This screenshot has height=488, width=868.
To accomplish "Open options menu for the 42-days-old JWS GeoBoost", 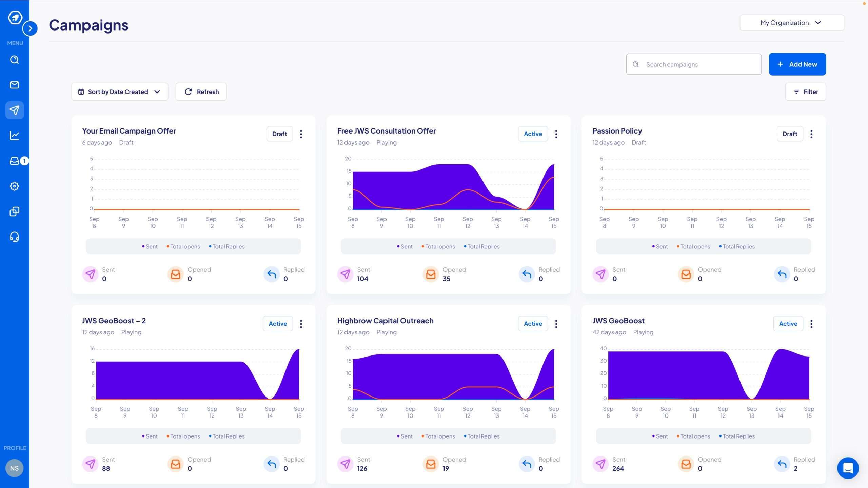I will tap(811, 324).
